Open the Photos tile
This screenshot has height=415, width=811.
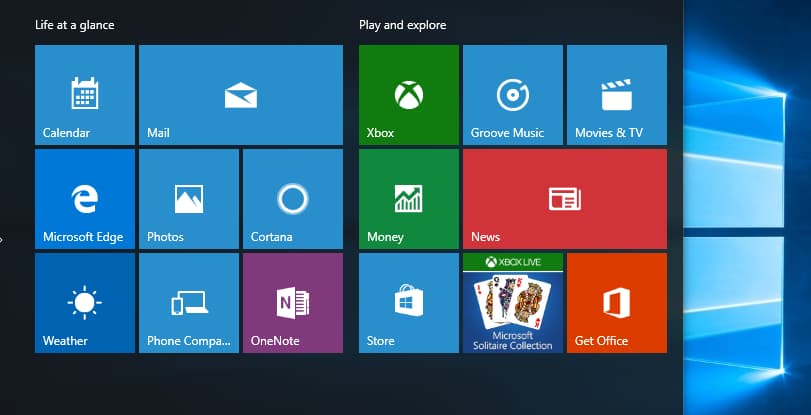point(189,199)
